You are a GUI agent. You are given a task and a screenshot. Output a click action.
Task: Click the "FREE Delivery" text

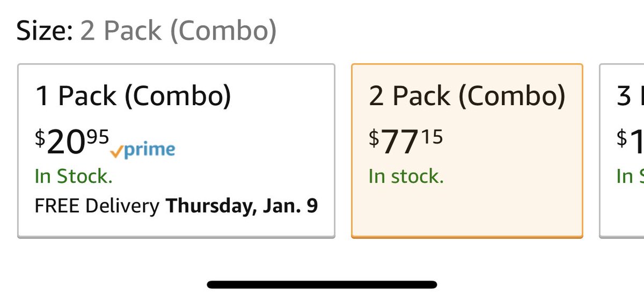(x=97, y=205)
